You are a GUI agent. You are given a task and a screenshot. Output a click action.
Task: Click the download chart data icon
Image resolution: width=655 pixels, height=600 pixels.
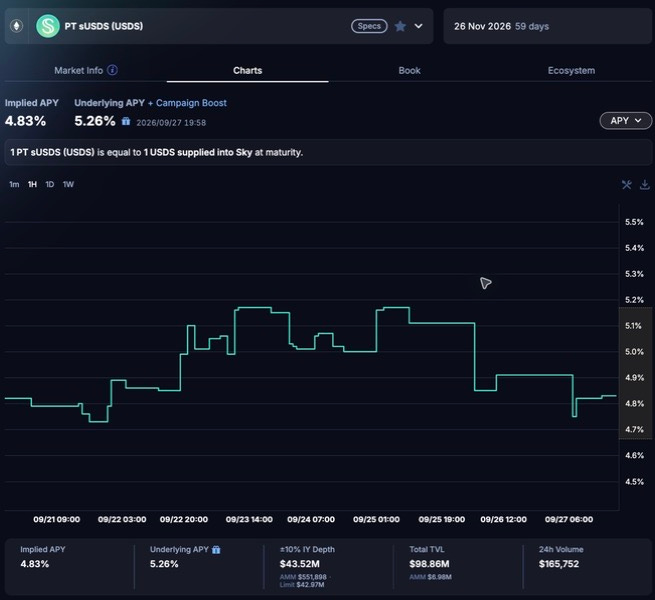(x=645, y=185)
